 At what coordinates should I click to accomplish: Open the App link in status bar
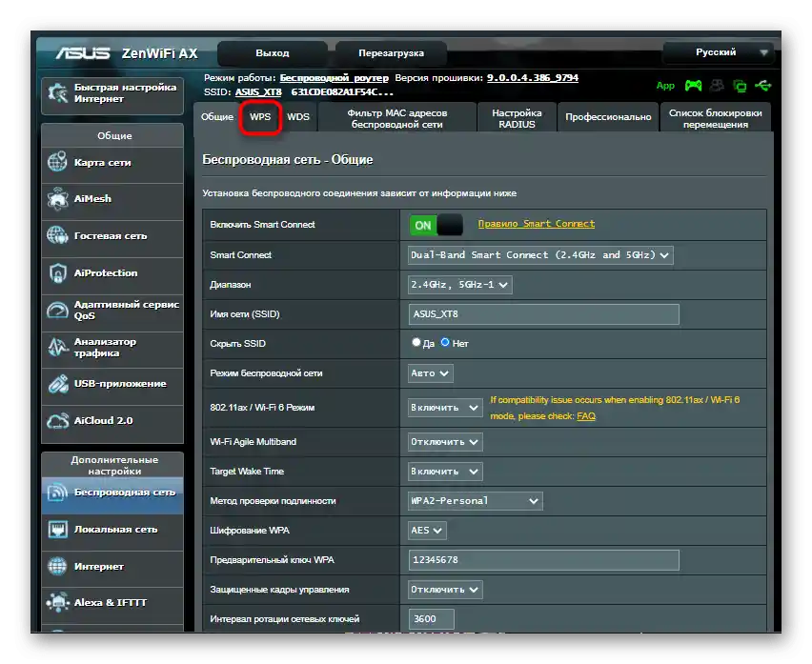(665, 86)
